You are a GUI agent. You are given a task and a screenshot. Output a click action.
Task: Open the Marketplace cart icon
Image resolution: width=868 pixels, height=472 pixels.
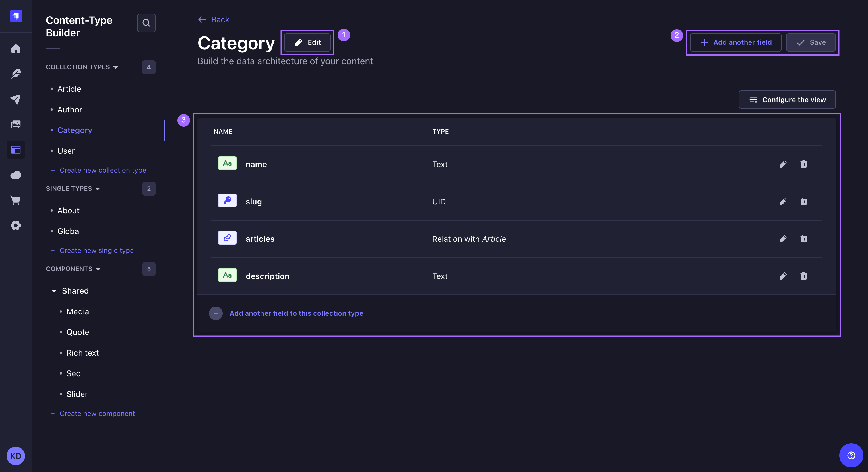pyautogui.click(x=16, y=200)
